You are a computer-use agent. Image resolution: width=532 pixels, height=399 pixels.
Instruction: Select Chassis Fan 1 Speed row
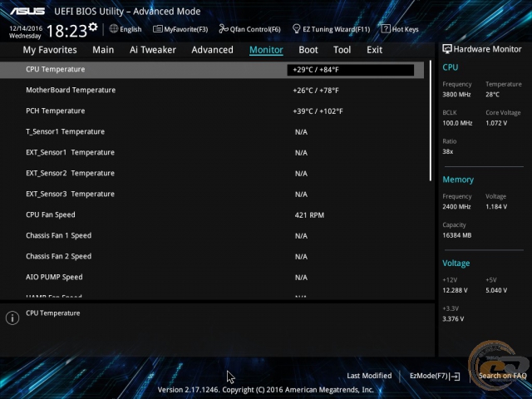212,235
